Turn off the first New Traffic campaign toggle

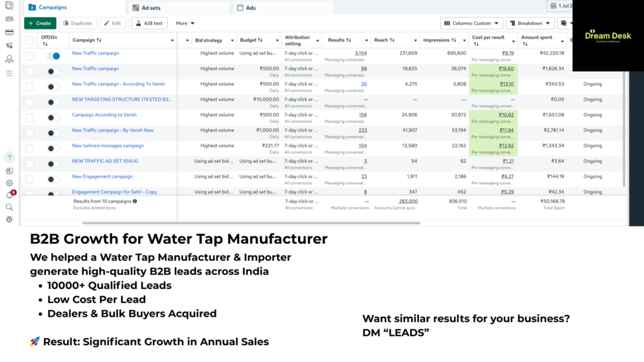pyautogui.click(x=53, y=56)
